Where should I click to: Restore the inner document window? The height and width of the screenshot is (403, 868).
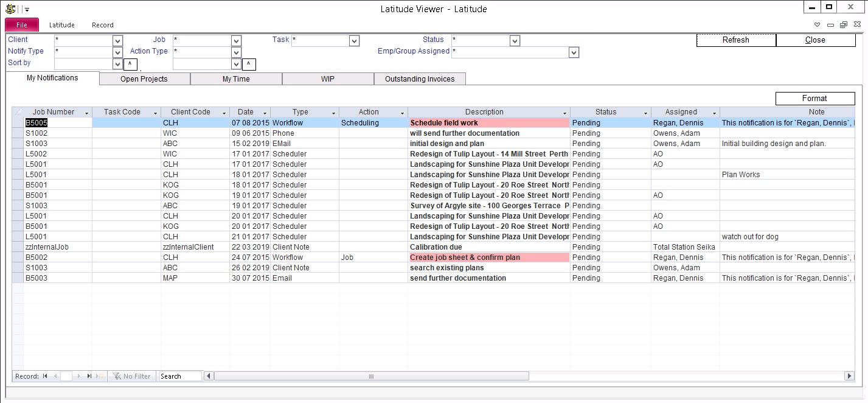pyautogui.click(x=843, y=25)
